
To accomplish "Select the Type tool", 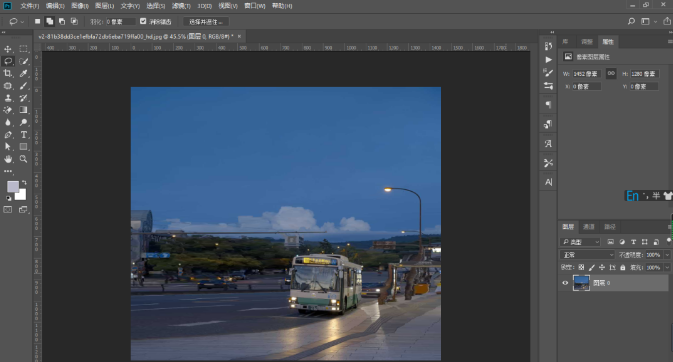I will coord(24,135).
